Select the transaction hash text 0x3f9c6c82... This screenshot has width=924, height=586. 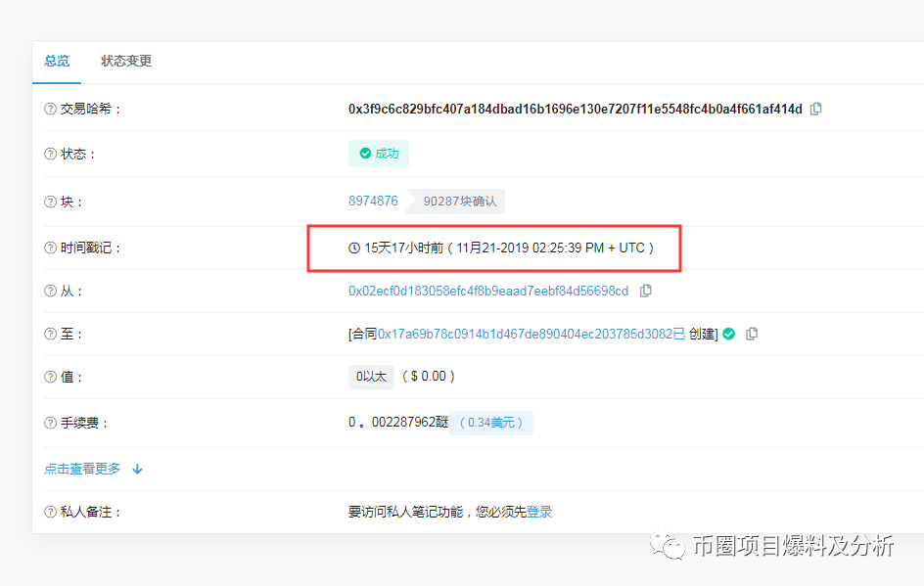pos(576,109)
